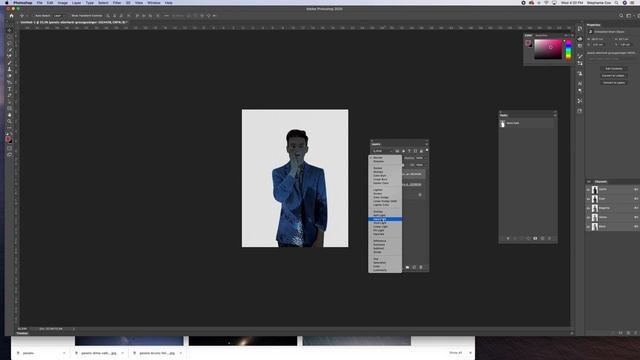Select the Type tool
The image size is (640, 360).
10,89
